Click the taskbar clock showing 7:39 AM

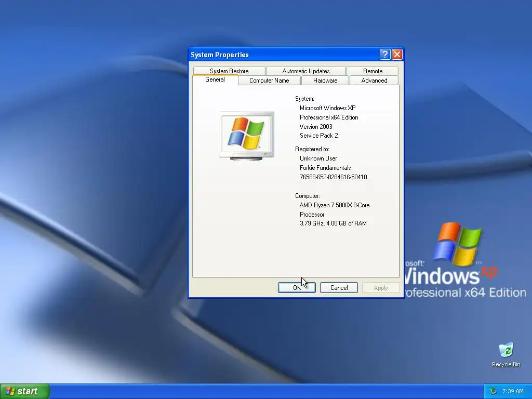[x=513, y=391]
